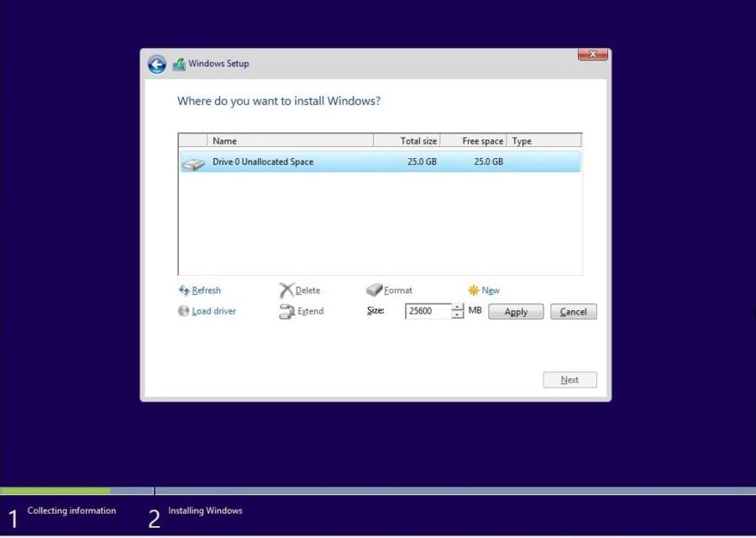The image size is (756, 538).
Task: Click the 25.0 GB total size cell
Action: tap(422, 161)
